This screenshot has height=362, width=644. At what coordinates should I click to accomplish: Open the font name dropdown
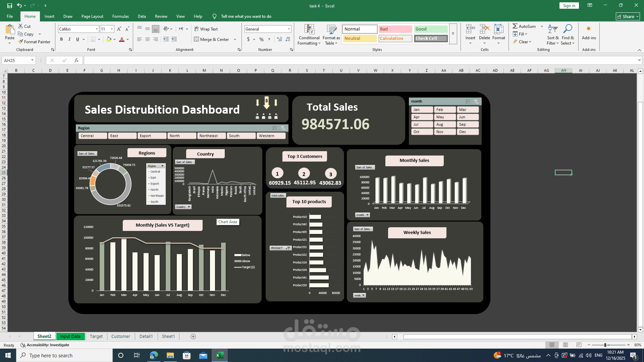click(x=97, y=29)
